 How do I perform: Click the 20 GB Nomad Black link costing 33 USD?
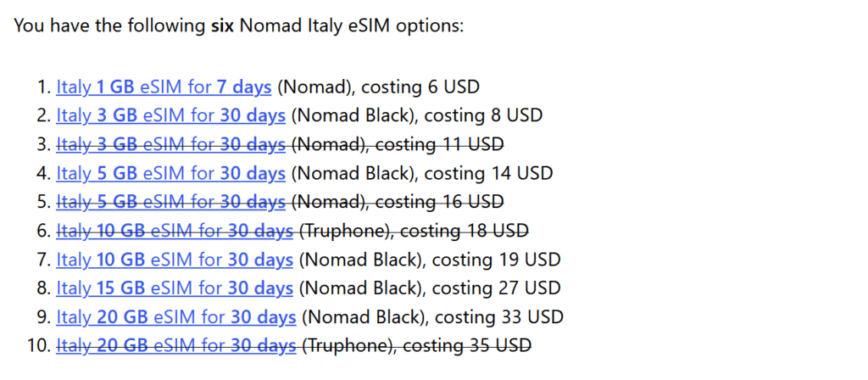[176, 317]
